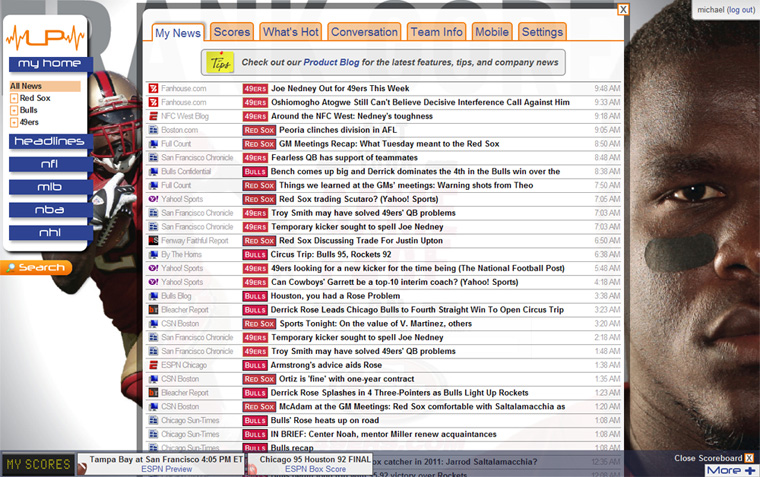
Task: Click the LP heartbeat logo
Action: [46, 37]
